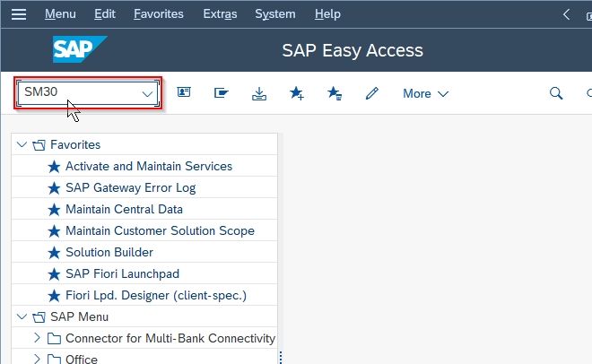Collapse the SAP Menu folder

(x=22, y=316)
